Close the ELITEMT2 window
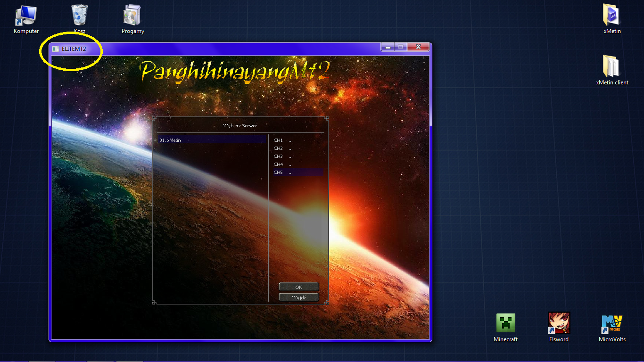 418,47
